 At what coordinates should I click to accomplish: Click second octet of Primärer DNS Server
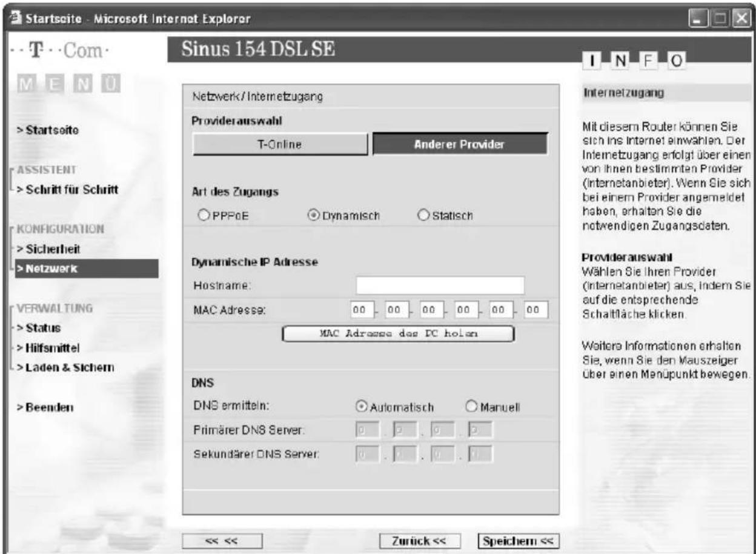(x=404, y=430)
